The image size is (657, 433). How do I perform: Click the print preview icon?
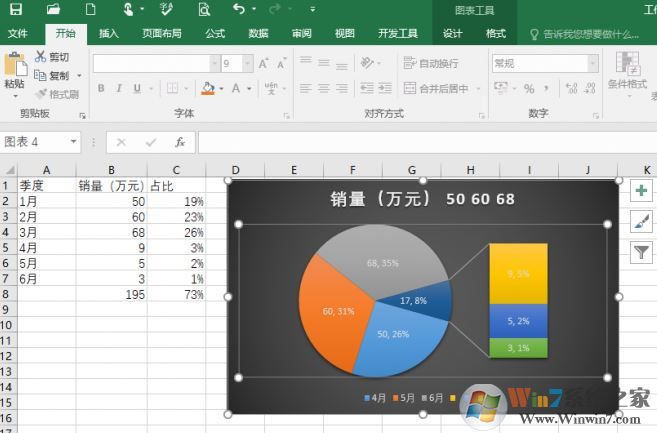click(x=204, y=9)
